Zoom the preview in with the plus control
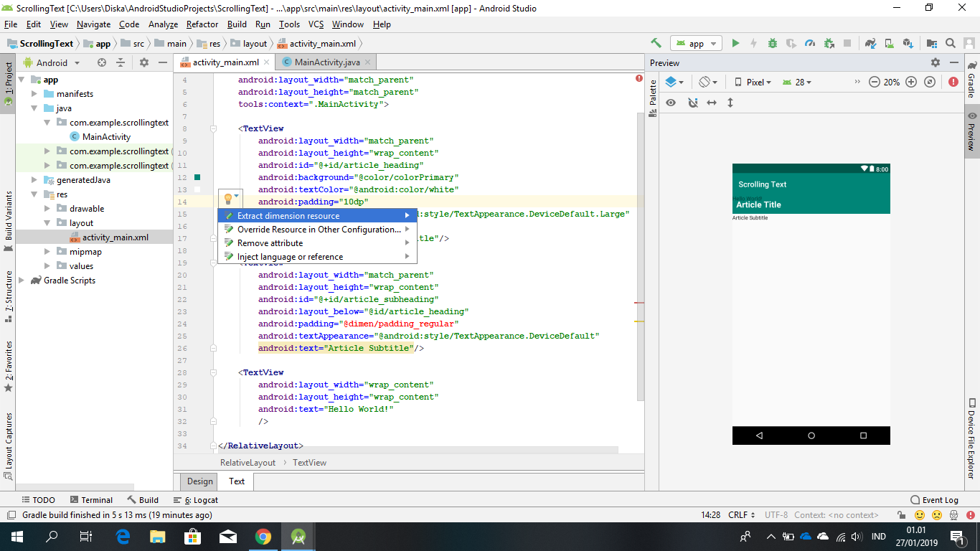The width and height of the screenshot is (980, 551). [910, 82]
